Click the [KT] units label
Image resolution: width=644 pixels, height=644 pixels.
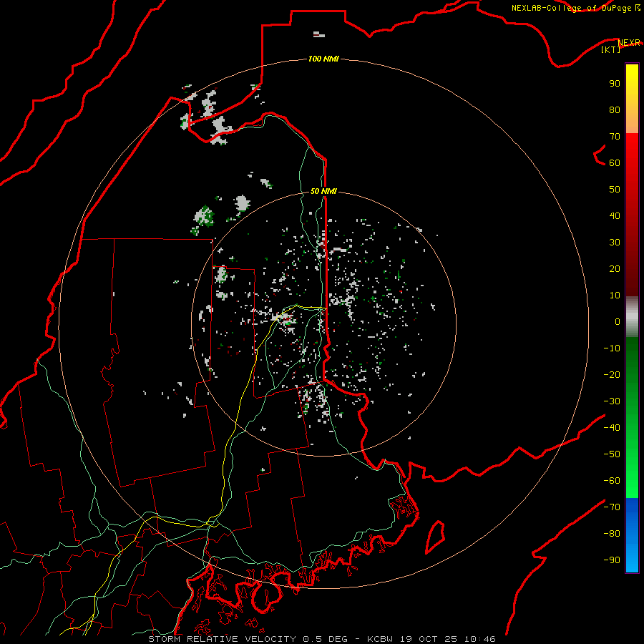click(610, 49)
